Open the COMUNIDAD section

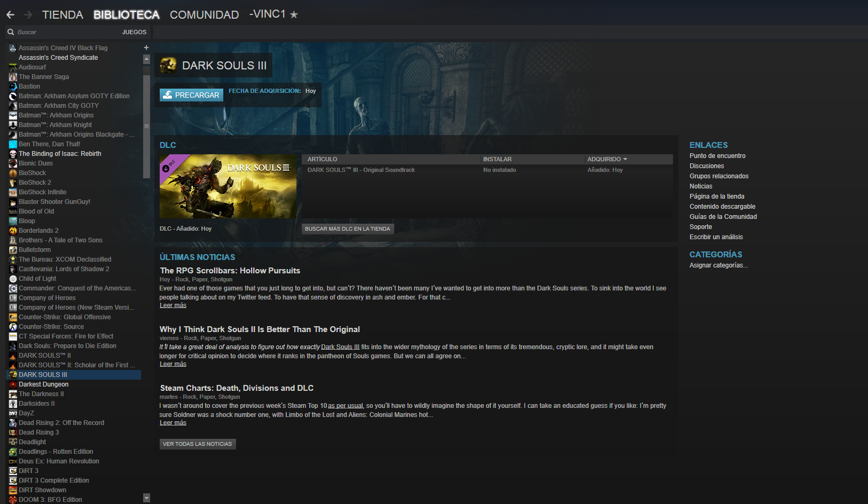pos(204,15)
